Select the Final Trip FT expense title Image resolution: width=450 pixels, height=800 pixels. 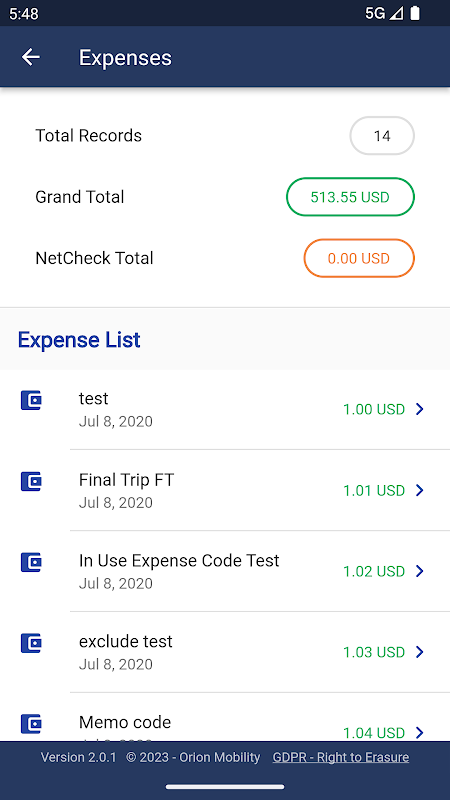[127, 480]
